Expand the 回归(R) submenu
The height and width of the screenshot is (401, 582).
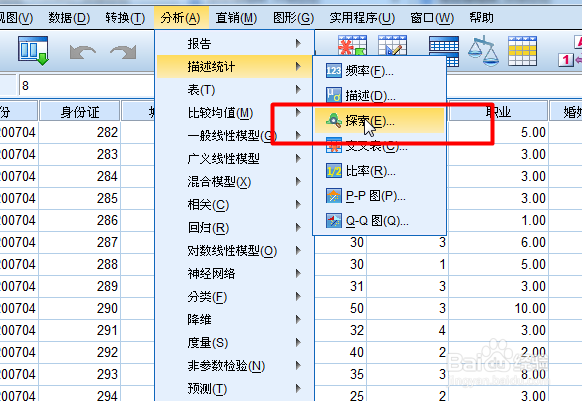coord(235,228)
